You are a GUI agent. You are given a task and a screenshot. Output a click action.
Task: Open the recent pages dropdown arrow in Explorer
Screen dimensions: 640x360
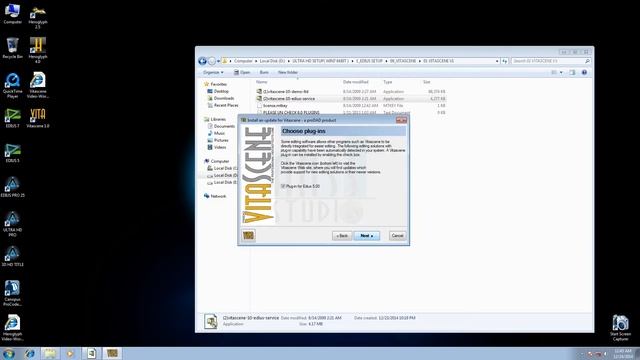218,61
